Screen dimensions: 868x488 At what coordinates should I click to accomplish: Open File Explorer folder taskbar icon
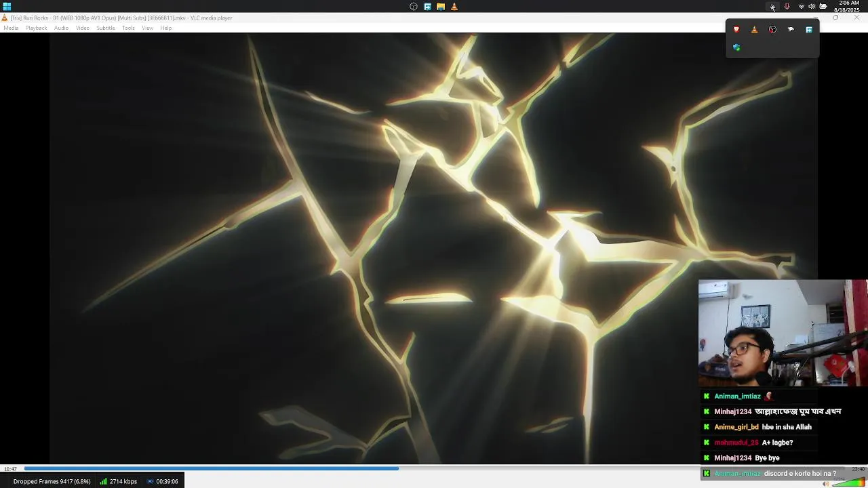[x=441, y=7]
